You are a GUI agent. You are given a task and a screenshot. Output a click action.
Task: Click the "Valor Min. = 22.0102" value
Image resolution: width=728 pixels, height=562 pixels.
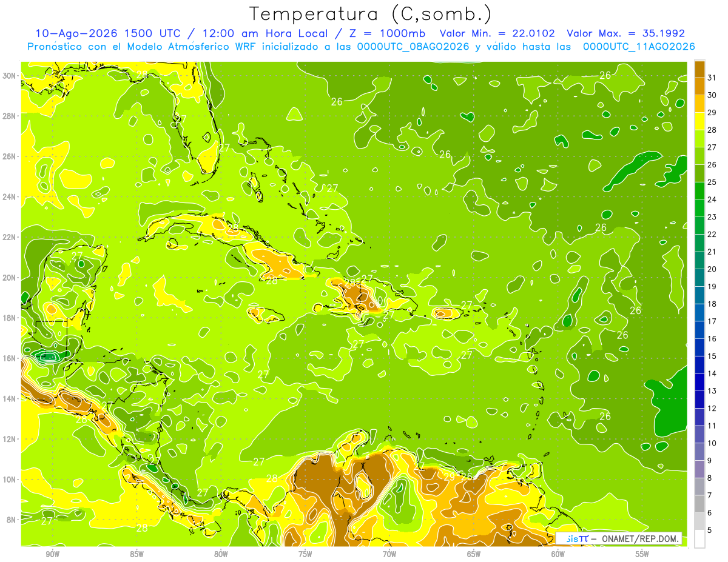coord(498,33)
